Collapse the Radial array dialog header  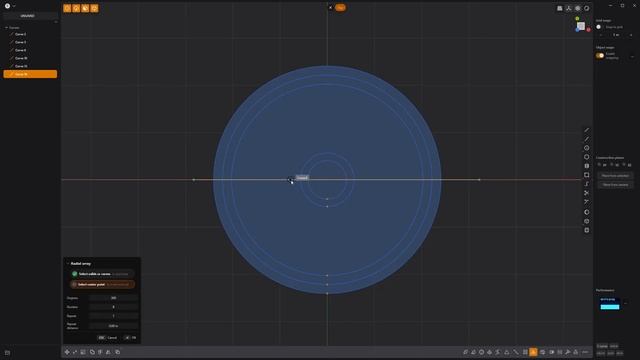click(x=68, y=264)
